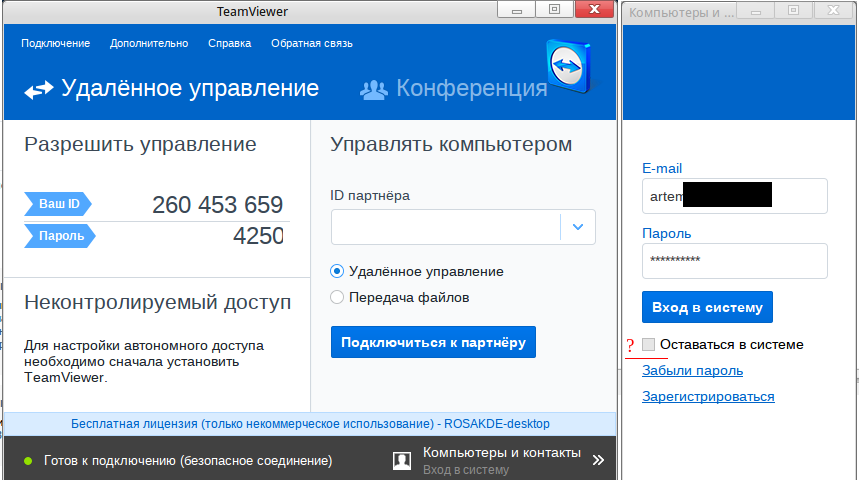Click the Бесплатная лицензия notice bar

[x=310, y=424]
